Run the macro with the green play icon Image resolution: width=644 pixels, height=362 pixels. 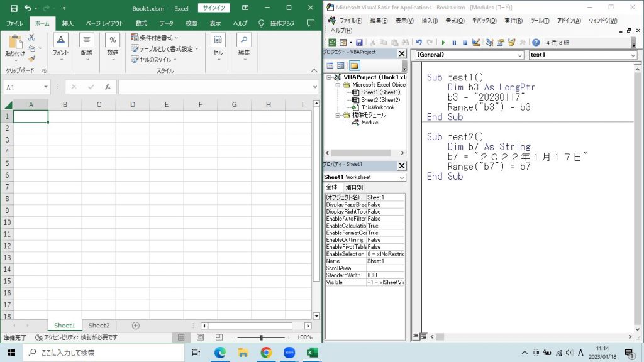coord(443,43)
